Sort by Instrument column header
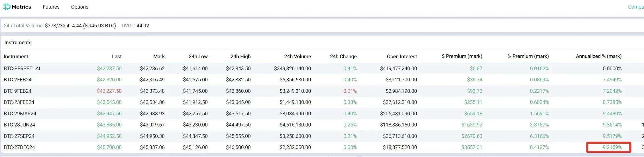644x157 pixels. pos(16,57)
